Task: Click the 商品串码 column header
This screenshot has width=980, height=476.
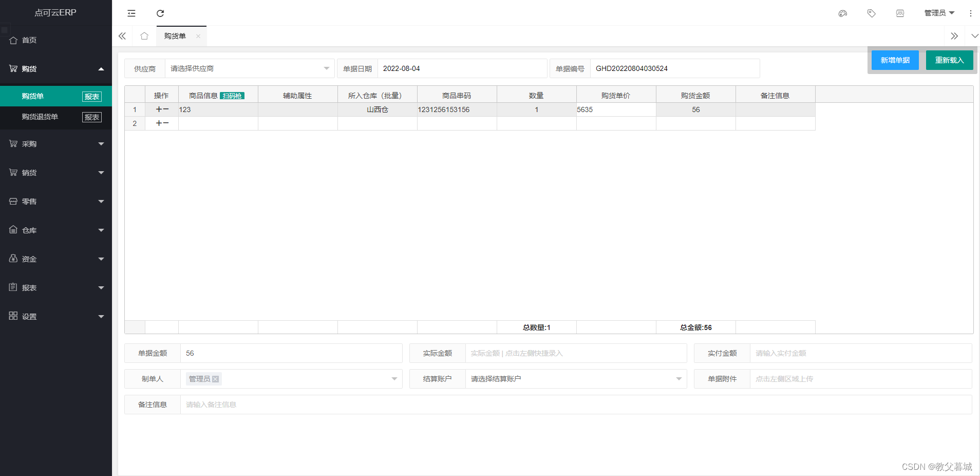Action: click(457, 96)
